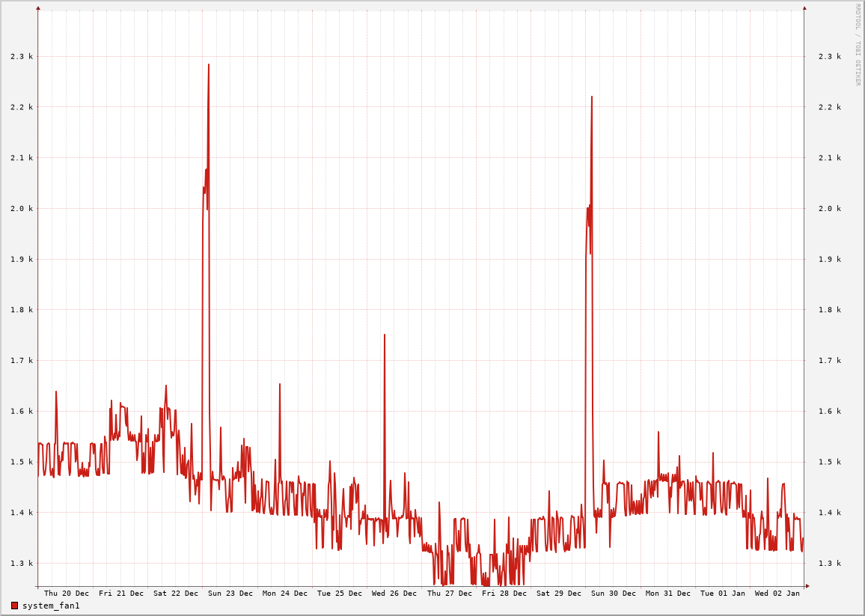Screen dimensions: 865x616
Task: Click the tallest spike peak near Sun 23 Dec
Action: click(209, 65)
